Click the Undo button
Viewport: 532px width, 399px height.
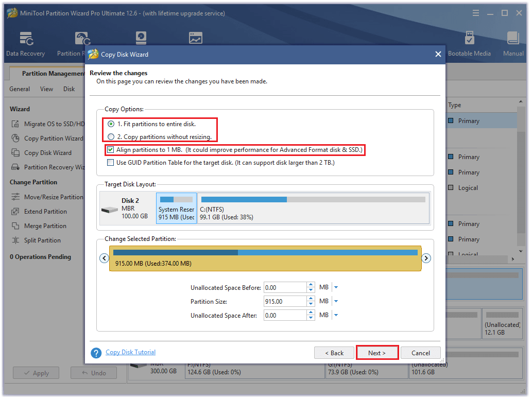click(94, 373)
